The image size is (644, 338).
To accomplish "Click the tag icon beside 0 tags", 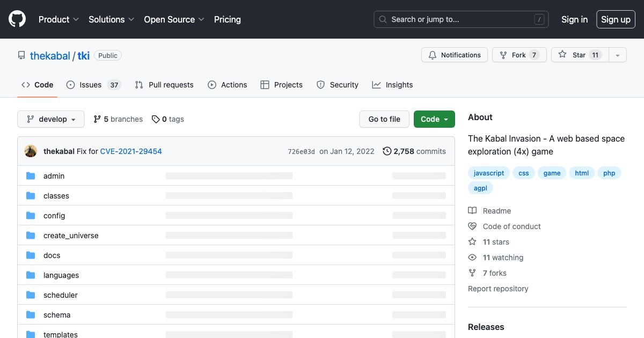I will 156,119.
